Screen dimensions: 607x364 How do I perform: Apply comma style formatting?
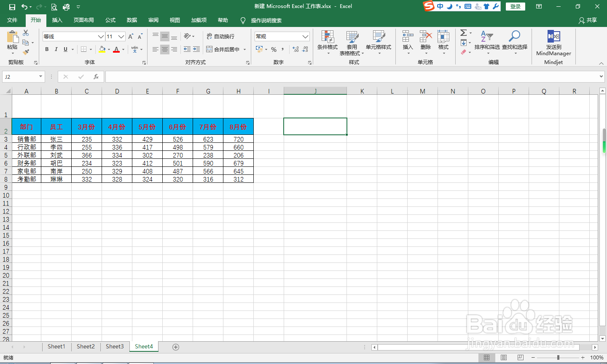point(282,49)
